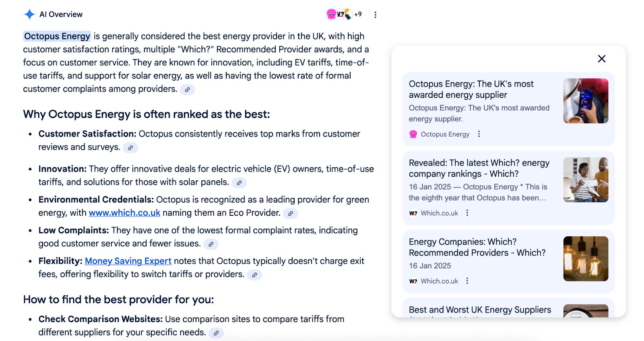Click the citation icon after Innovation bullet
644x341 pixels.
[x=239, y=182]
